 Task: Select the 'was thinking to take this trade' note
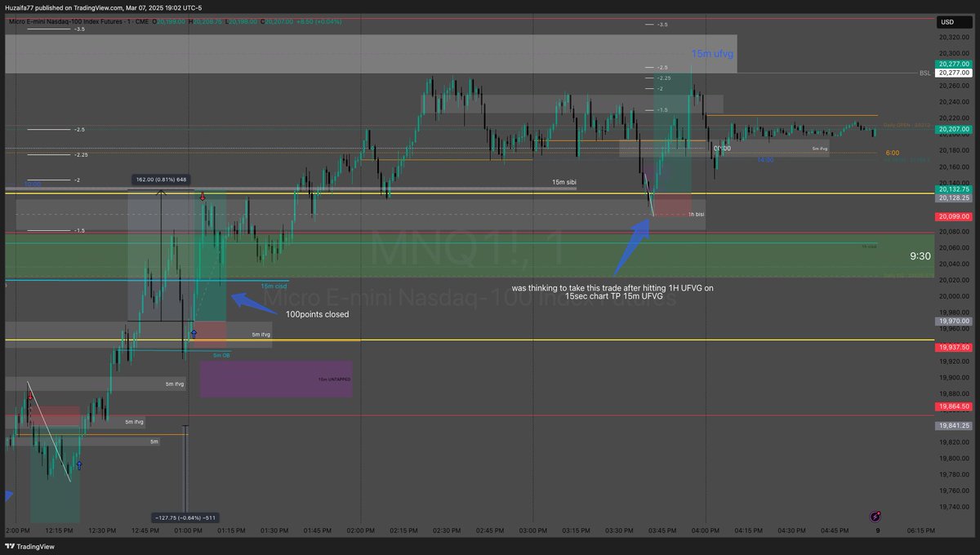pyautogui.click(x=613, y=292)
